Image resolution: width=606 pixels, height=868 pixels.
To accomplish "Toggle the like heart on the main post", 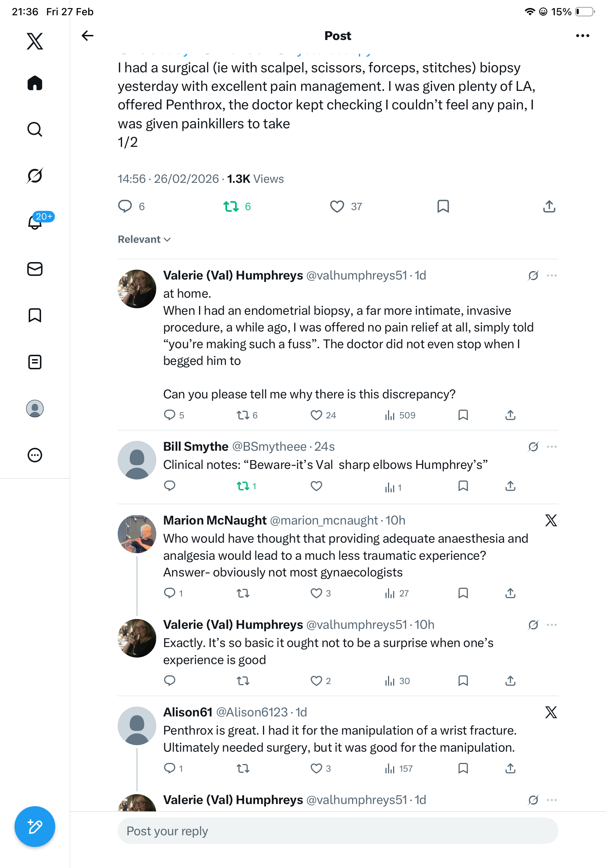I will tap(337, 206).
